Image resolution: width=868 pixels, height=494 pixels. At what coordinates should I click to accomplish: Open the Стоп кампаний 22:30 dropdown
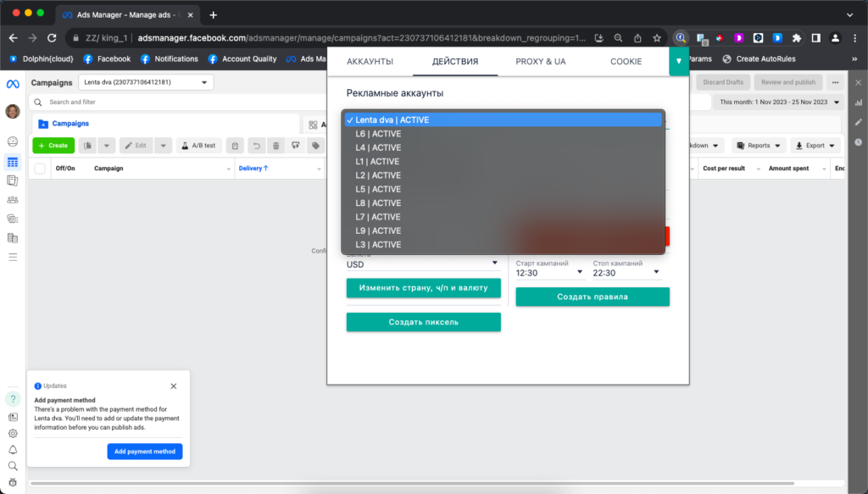[627, 273]
